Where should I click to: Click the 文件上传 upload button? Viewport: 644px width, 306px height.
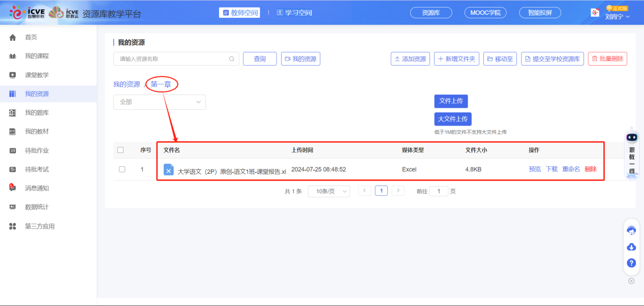[x=450, y=101]
